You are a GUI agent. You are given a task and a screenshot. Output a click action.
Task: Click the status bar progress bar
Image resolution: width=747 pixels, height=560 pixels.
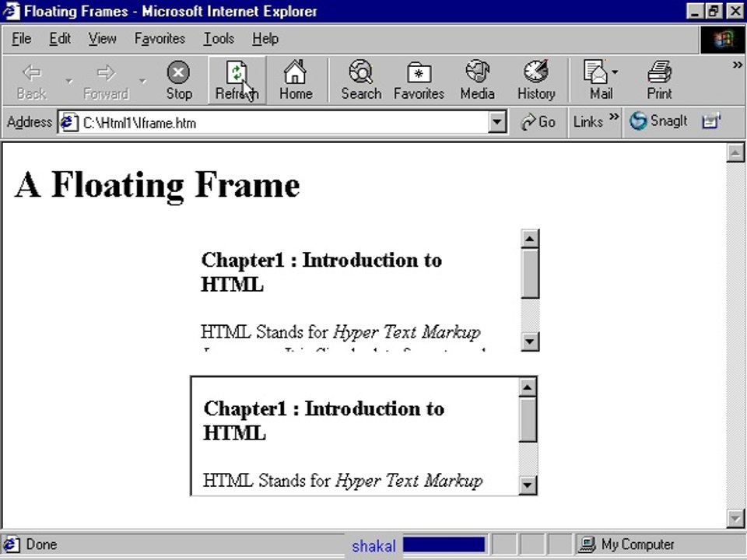pos(444,544)
